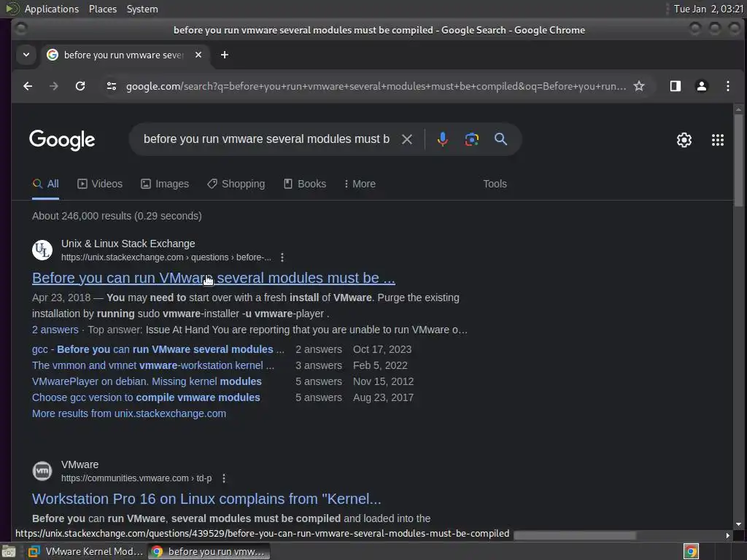Select the All results tab
This screenshot has height=560, width=747.
46,184
